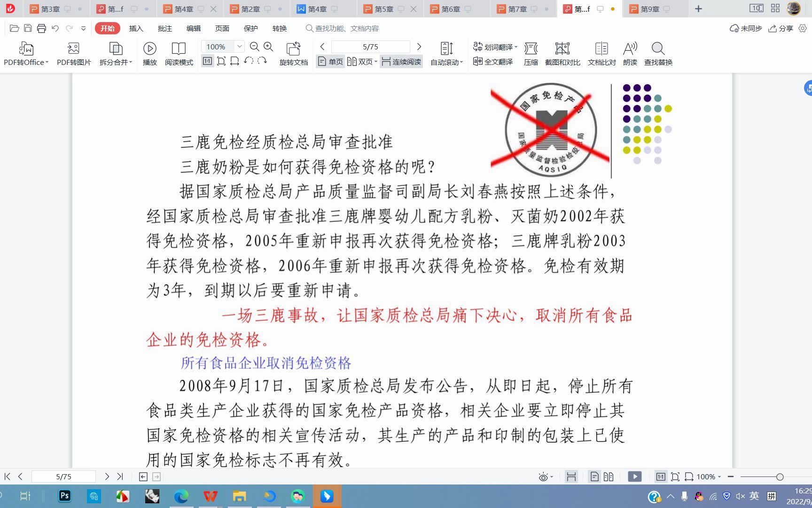
Task: Click the 开始 start button
Action: (107, 28)
